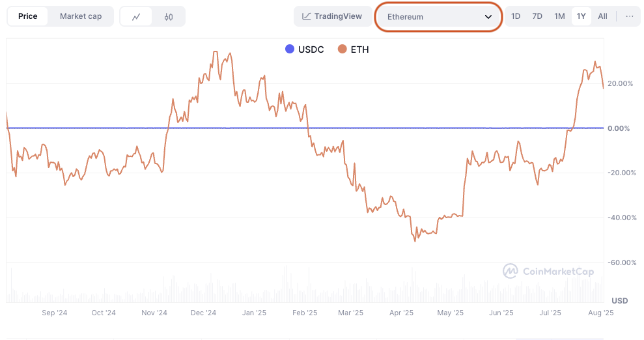Toggle USDC series in the legend
The height and width of the screenshot is (340, 644).
305,49
